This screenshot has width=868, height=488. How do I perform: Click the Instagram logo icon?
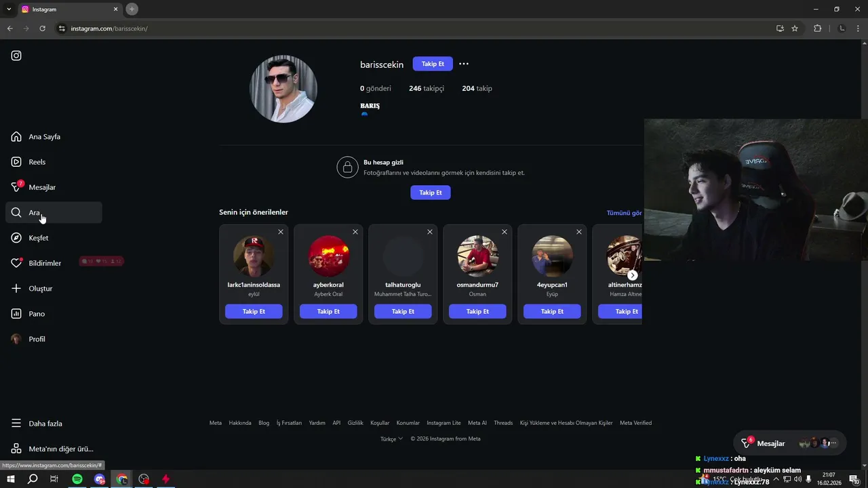16,56
